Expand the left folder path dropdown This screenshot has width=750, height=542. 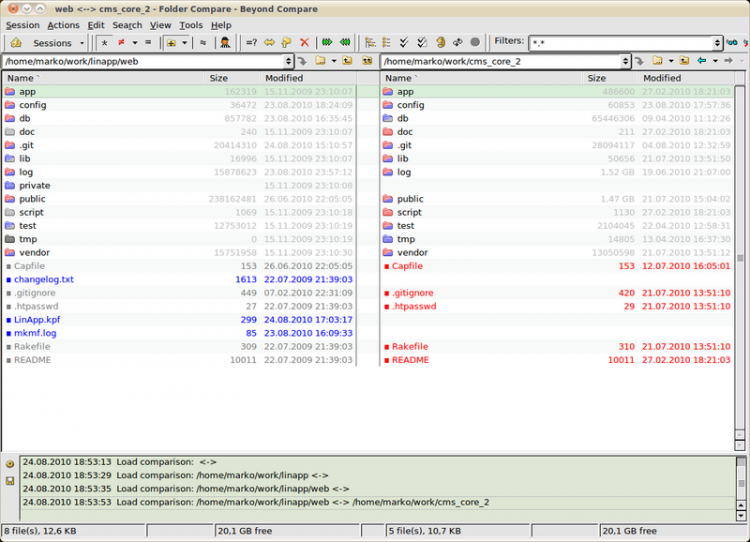288,61
